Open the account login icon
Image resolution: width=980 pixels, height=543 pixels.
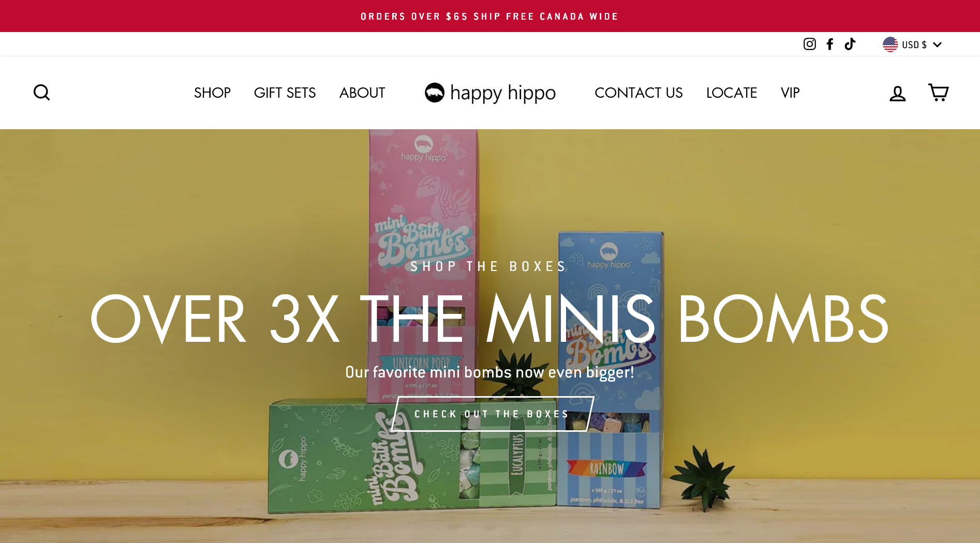898,93
